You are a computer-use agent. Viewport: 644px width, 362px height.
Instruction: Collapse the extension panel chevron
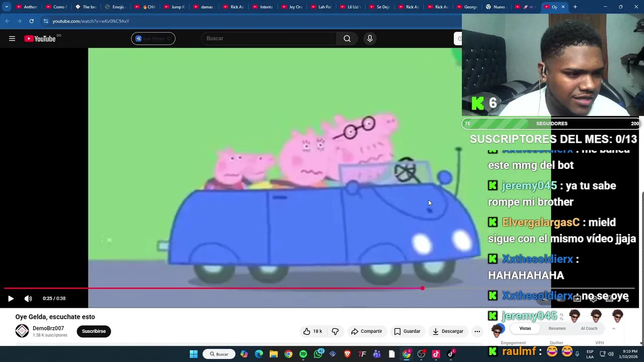(x=613, y=328)
